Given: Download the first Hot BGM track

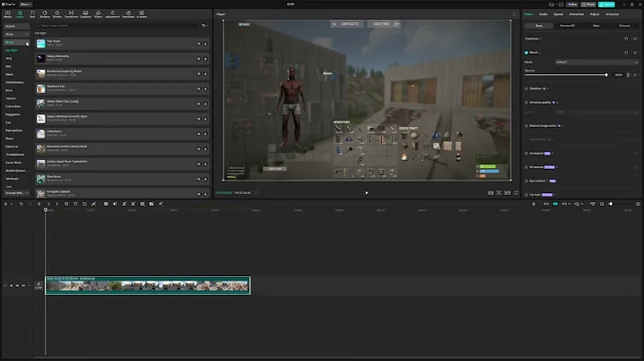Looking at the screenshot, I should pyautogui.click(x=205, y=44).
